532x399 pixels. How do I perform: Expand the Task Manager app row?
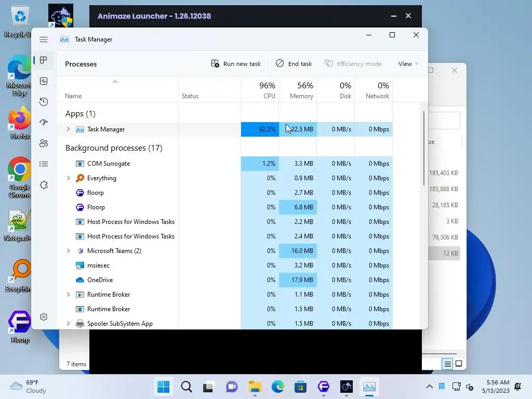point(68,129)
